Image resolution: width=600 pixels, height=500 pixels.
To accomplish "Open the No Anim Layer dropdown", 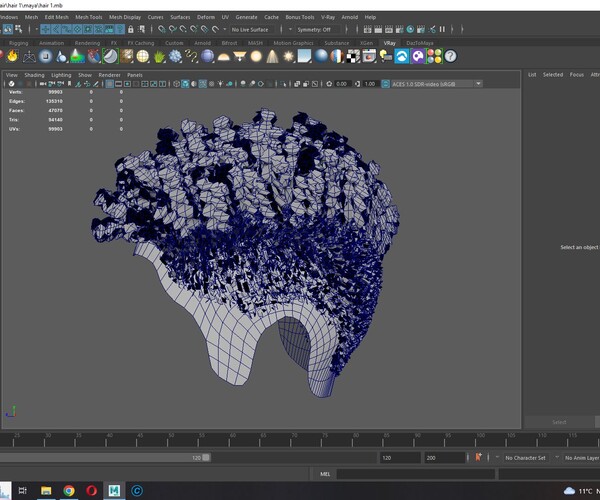I will click(581, 458).
